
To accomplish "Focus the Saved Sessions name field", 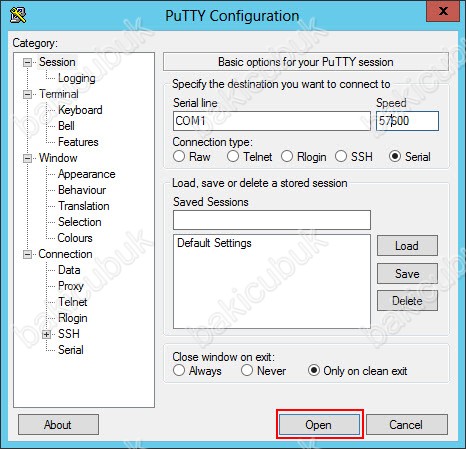I will [x=272, y=220].
